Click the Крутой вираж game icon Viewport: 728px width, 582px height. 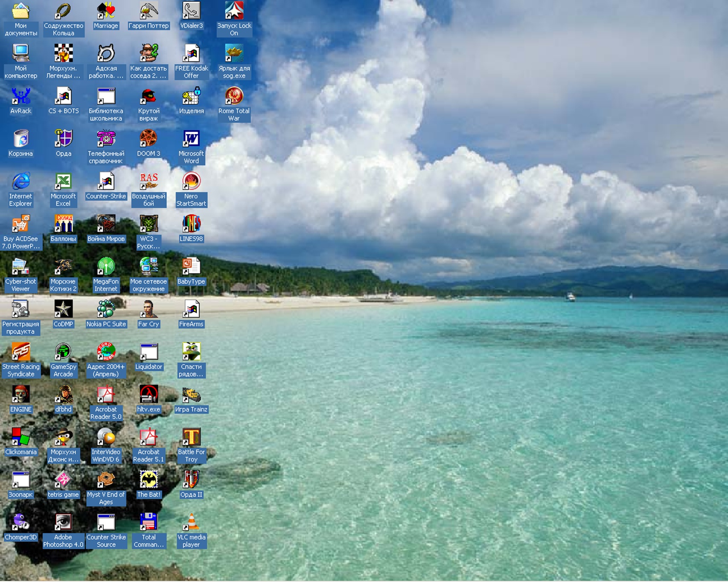(149, 96)
